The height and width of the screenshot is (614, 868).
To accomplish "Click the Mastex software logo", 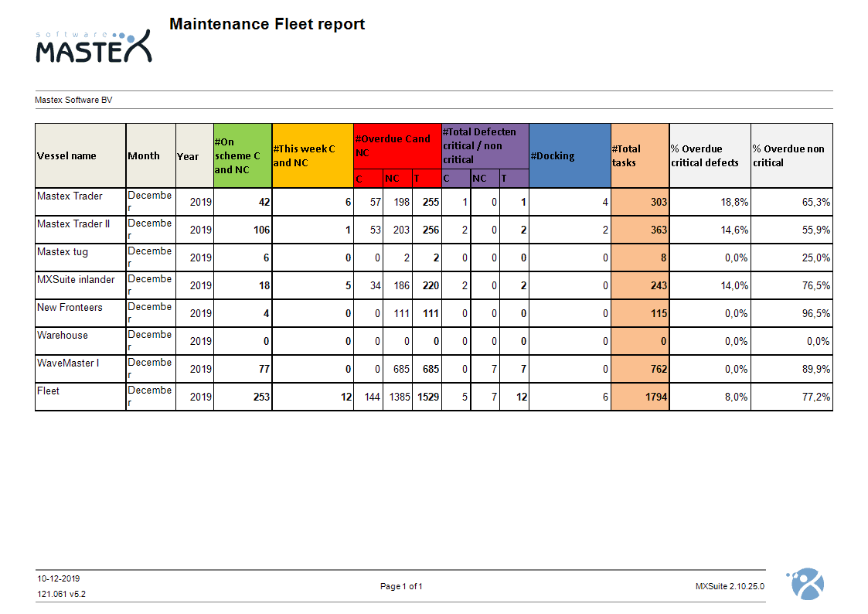I will pyautogui.click(x=94, y=46).
